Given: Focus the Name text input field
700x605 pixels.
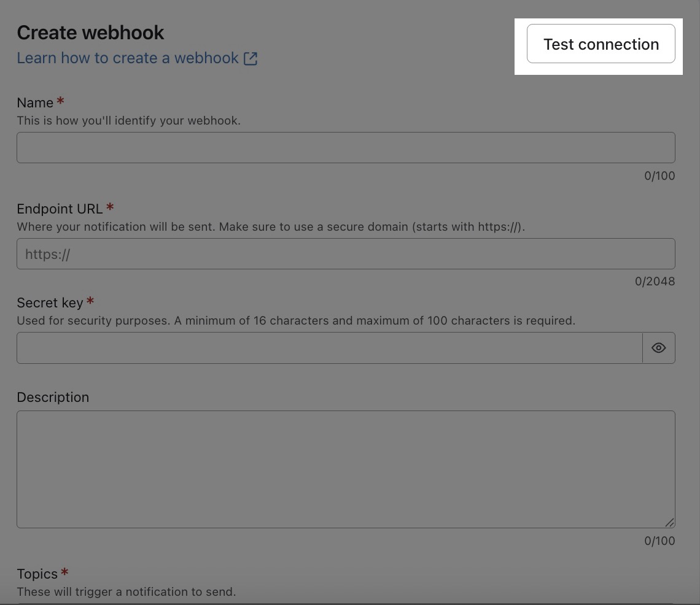Looking at the screenshot, I should tap(345, 148).
